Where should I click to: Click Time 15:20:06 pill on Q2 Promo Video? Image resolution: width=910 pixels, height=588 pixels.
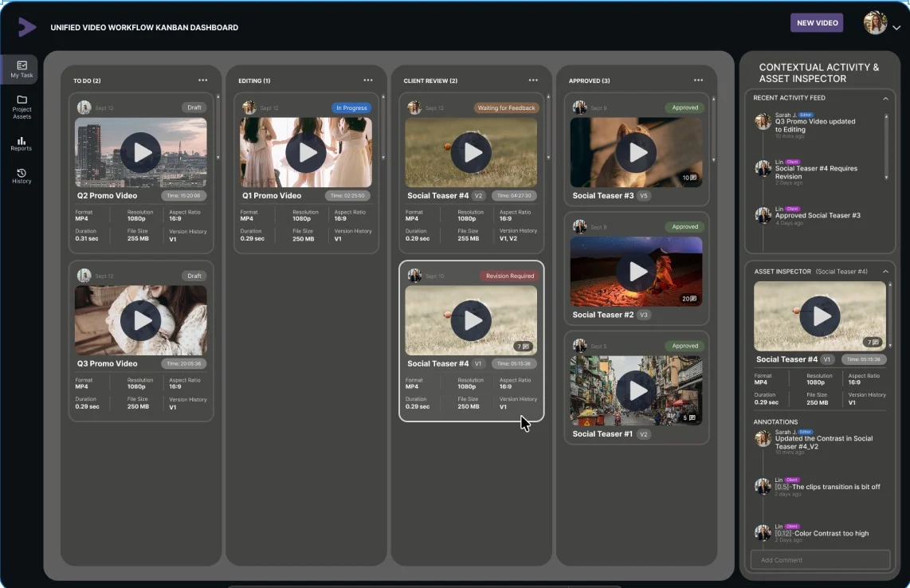pyautogui.click(x=183, y=196)
